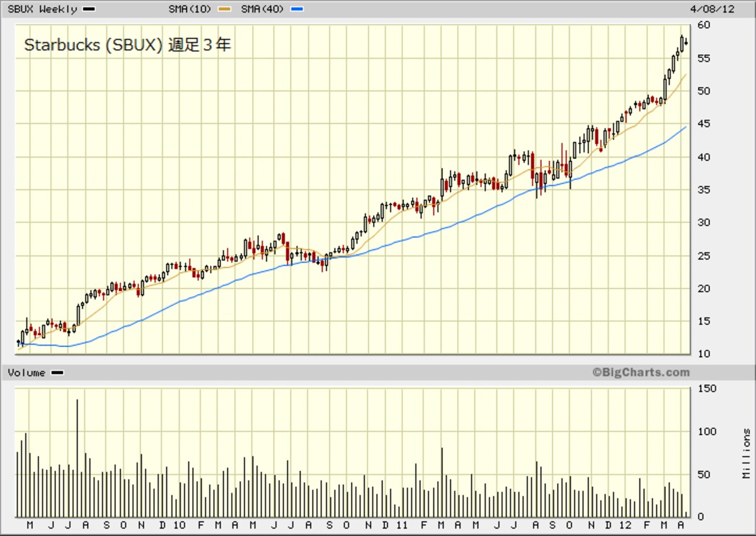The height and width of the screenshot is (536, 756).
Task: Click the 20 price axis label
Action: point(704,288)
